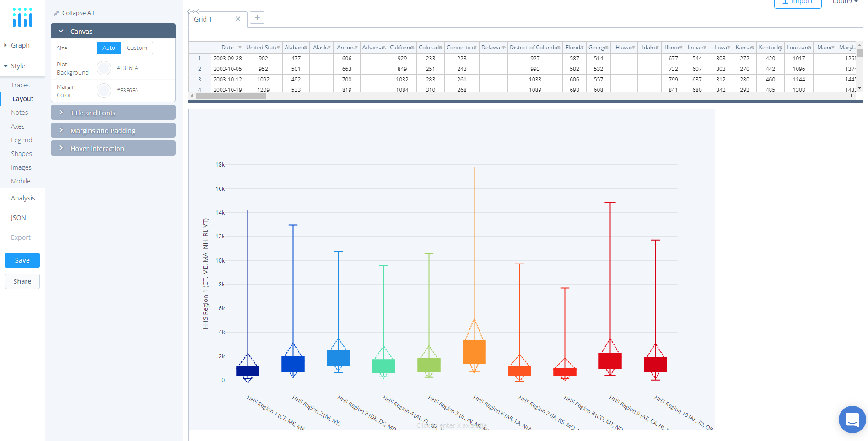Select the Alabama column header
The height and width of the screenshot is (441, 868).
[296, 48]
